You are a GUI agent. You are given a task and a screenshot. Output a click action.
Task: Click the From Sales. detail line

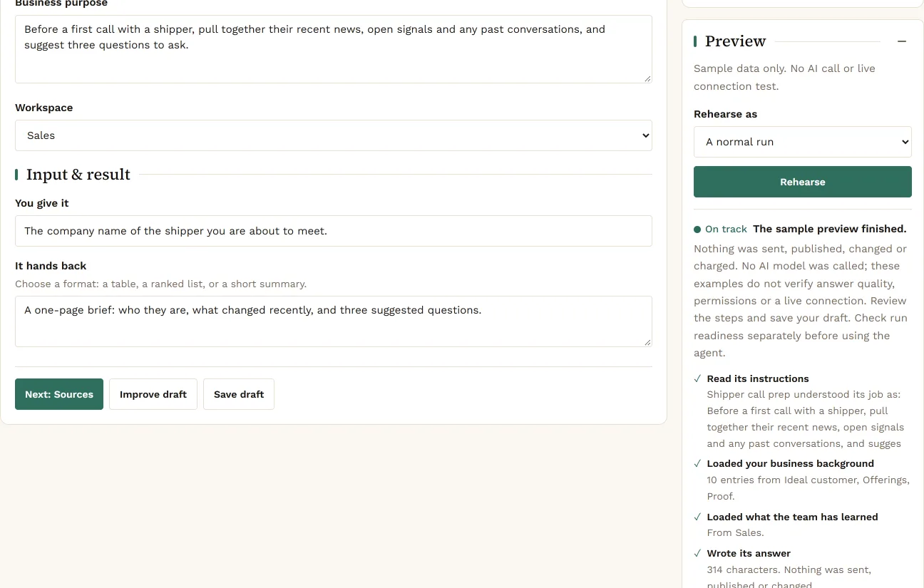735,532
